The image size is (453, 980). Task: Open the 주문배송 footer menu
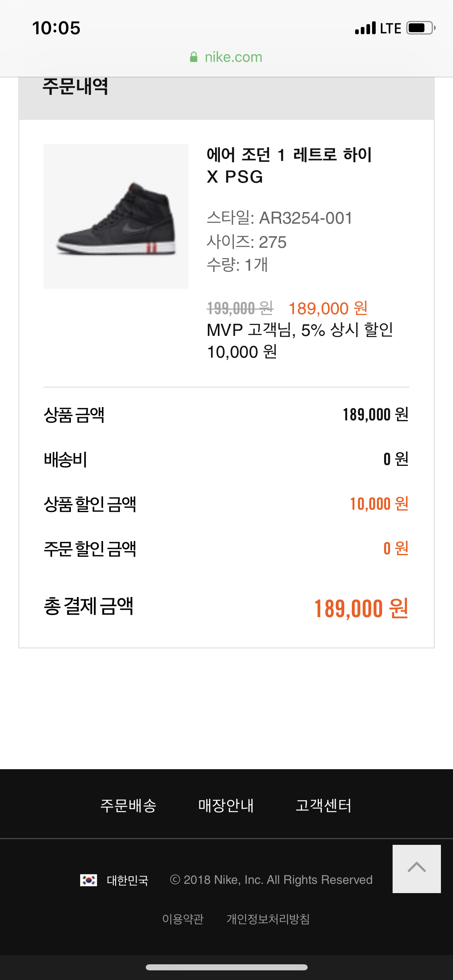[128, 805]
